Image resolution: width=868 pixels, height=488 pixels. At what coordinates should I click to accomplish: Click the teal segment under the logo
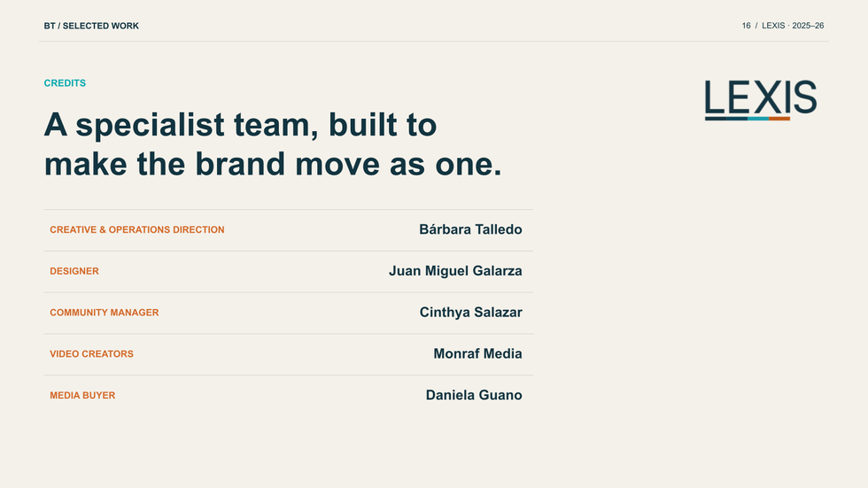pyautogui.click(x=758, y=119)
